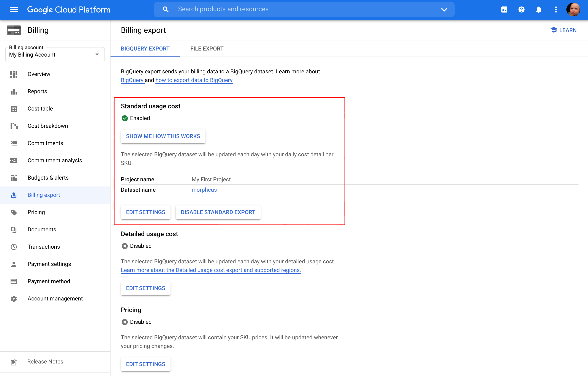Activate Cloud Shell terminal icon

[504, 9]
